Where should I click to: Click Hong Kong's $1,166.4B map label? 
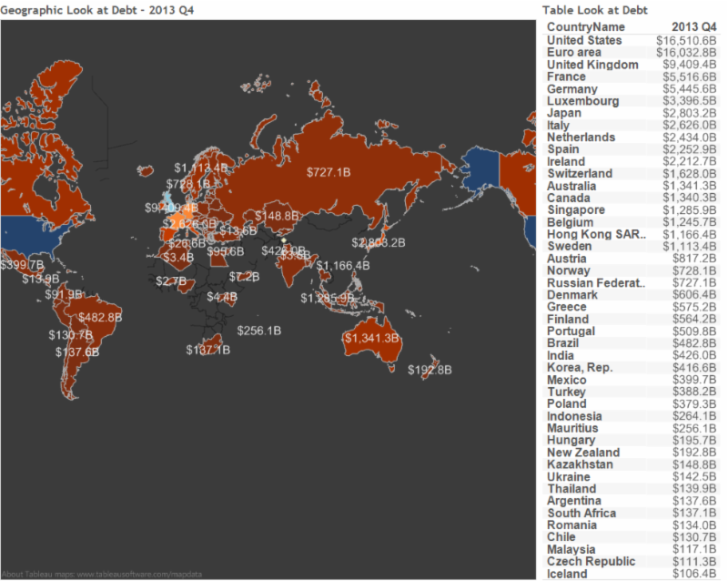pos(343,265)
